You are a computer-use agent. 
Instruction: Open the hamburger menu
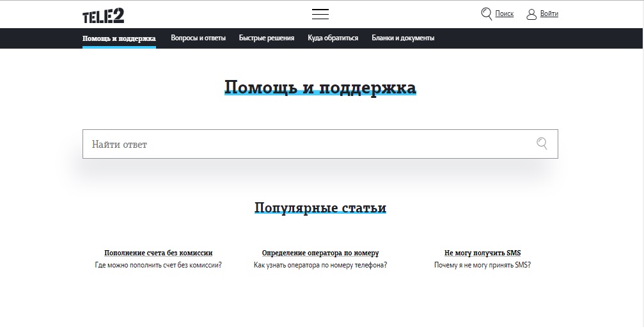point(320,14)
